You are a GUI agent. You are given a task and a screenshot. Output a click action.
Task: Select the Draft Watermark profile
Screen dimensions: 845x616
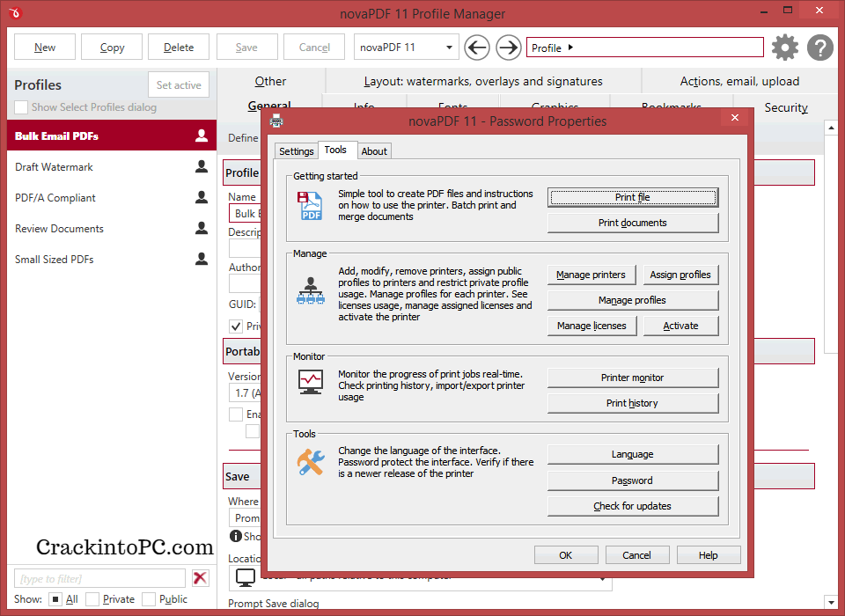click(x=112, y=166)
